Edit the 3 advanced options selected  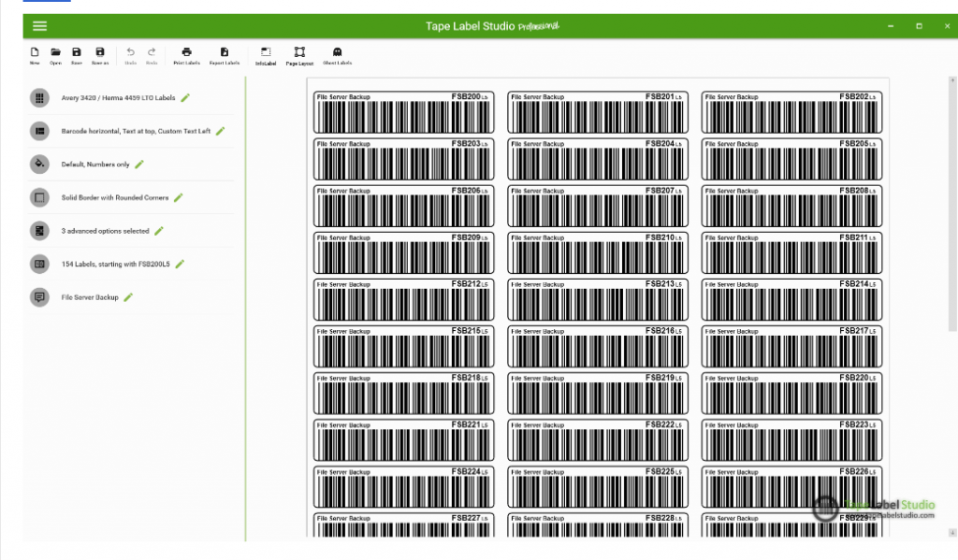[159, 231]
